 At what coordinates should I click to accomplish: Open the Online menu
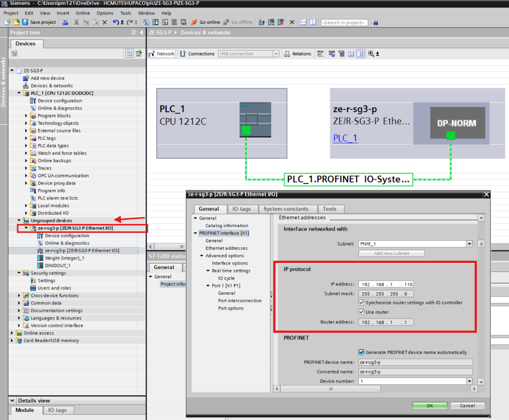coord(83,13)
